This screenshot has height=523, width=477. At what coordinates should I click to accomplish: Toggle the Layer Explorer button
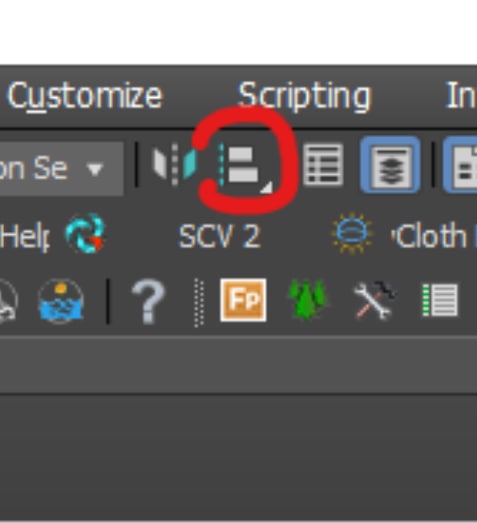click(x=390, y=165)
